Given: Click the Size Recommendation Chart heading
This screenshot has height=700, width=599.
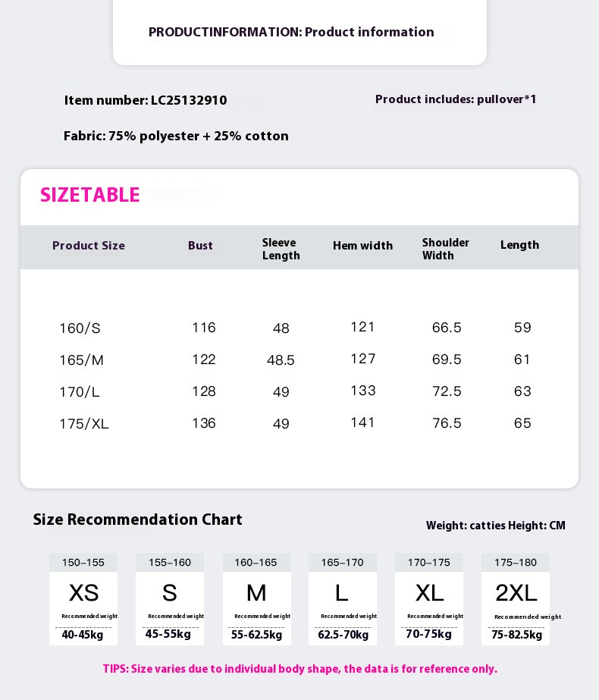Looking at the screenshot, I should pos(137,520).
